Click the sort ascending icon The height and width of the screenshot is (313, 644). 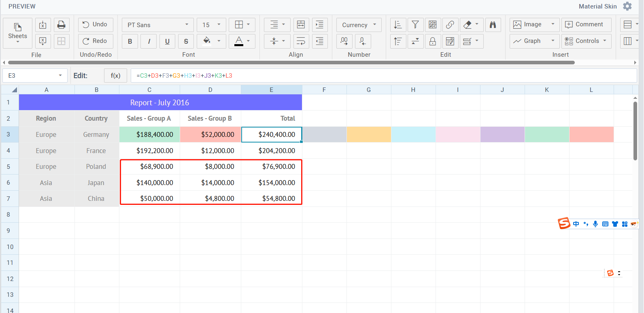tap(398, 25)
